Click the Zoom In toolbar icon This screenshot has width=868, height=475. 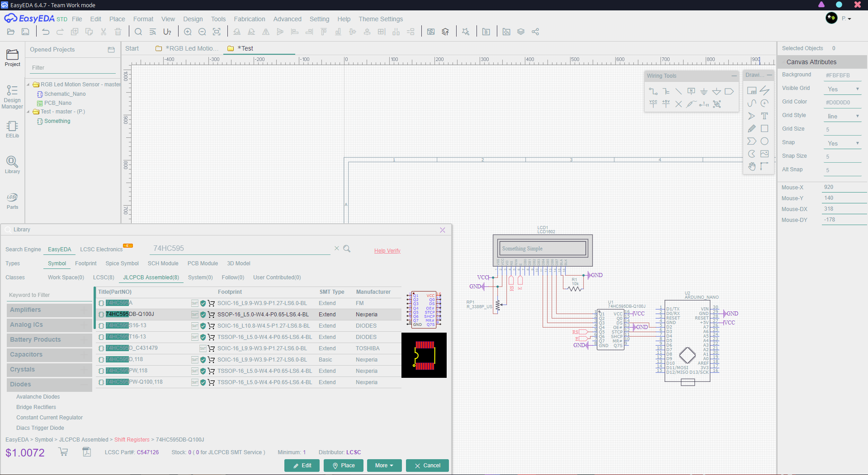pos(188,32)
